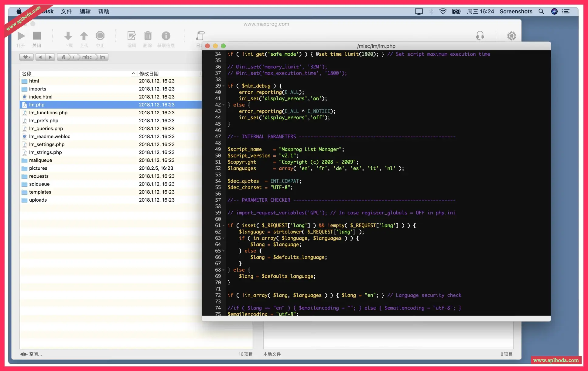Open the headphones support icon

480,36
